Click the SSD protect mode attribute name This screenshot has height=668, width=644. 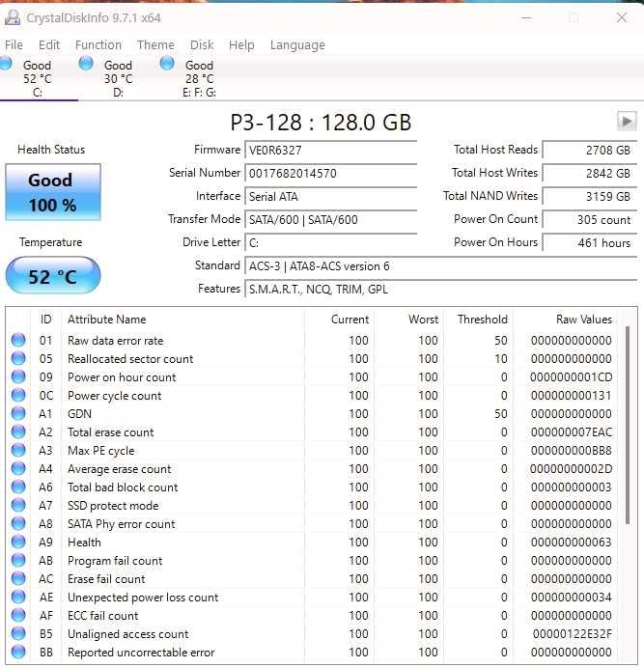pos(113,505)
